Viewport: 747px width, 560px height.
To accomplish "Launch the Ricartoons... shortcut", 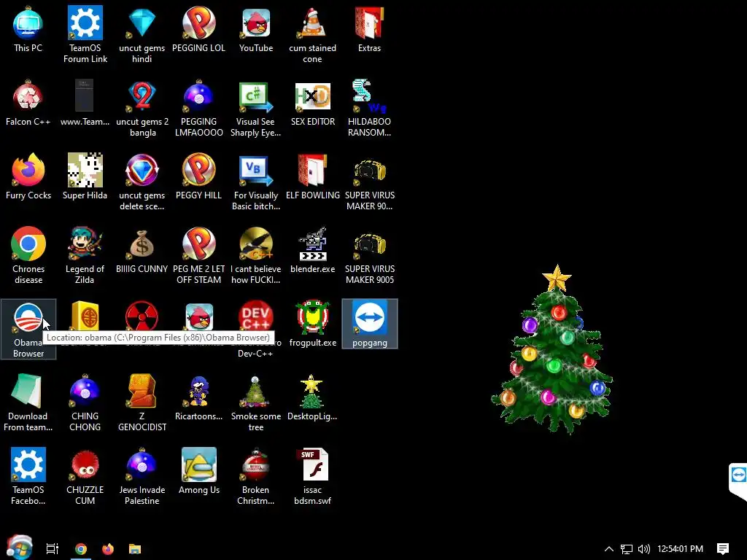I will pyautogui.click(x=198, y=397).
